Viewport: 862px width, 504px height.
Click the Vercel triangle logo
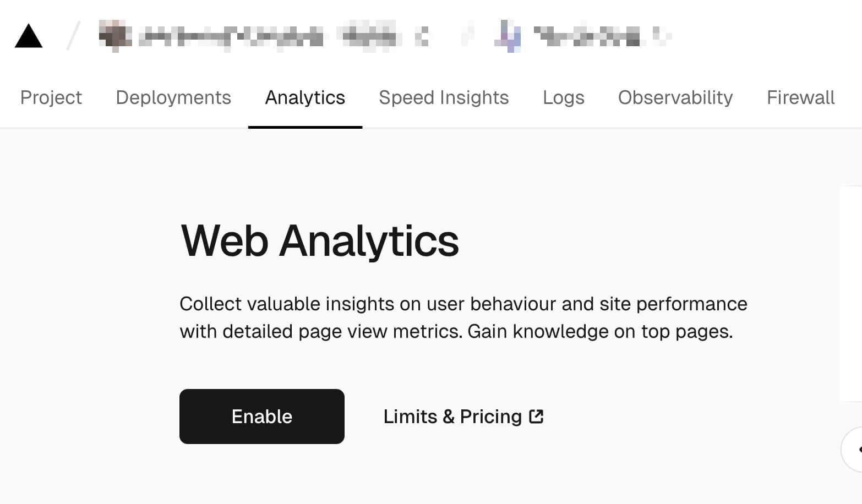[29, 36]
